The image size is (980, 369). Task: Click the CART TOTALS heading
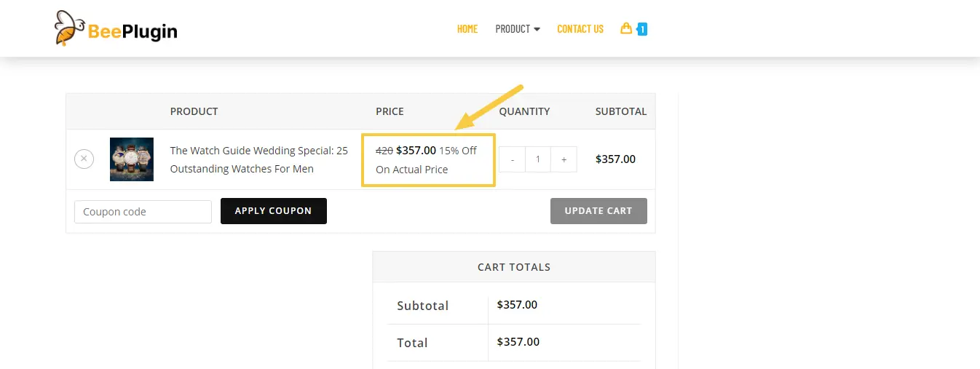514,267
